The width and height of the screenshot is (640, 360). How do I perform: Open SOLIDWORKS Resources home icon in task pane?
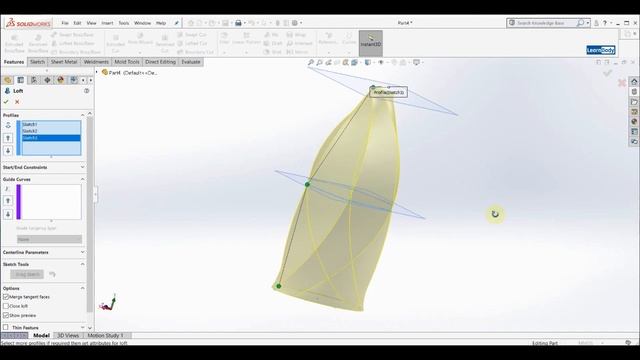[634, 82]
